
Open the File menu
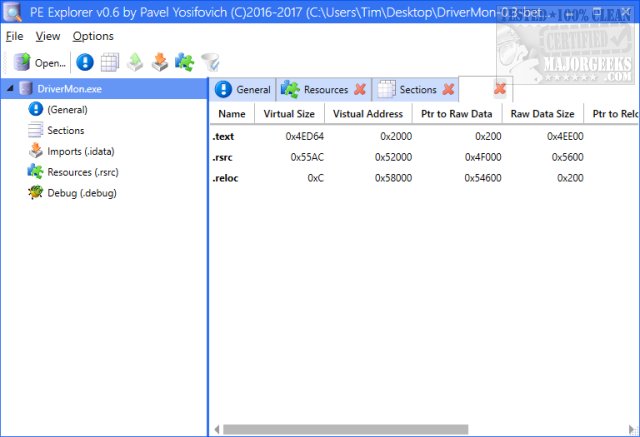(14, 36)
